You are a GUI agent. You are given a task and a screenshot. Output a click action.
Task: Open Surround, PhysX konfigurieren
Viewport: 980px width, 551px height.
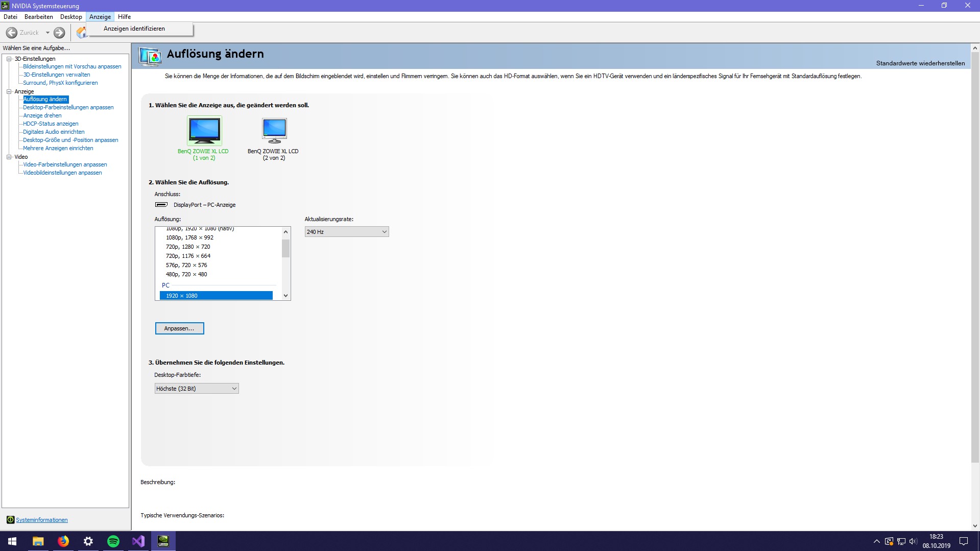click(x=60, y=83)
